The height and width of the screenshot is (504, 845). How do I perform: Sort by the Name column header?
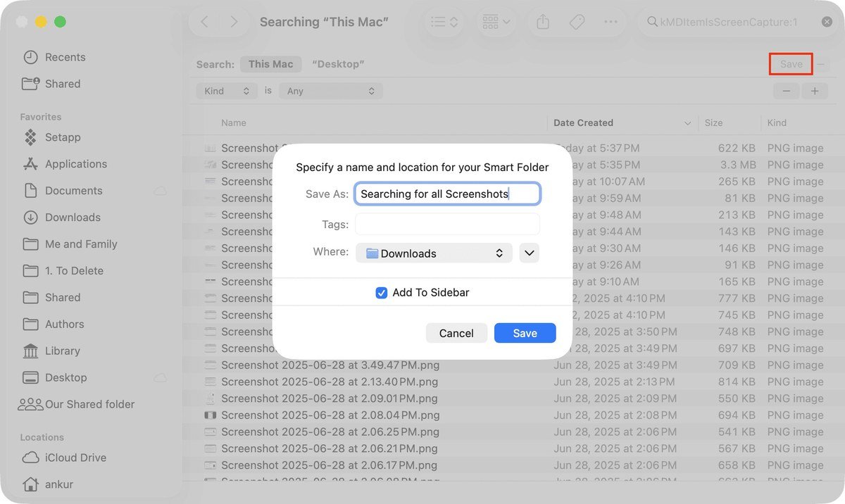234,122
